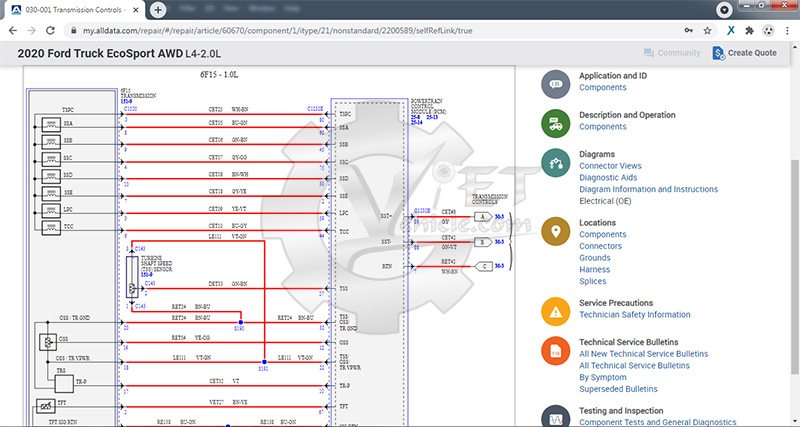Open the dark circular dropdown in title bar
This screenshot has height=427, width=800.
point(724,10)
